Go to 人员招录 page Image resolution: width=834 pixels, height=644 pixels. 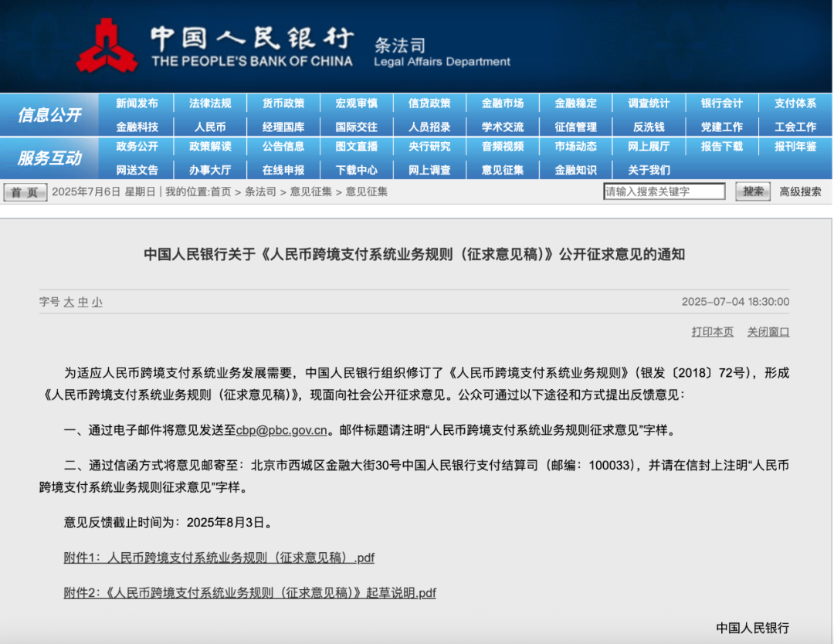coord(430,127)
